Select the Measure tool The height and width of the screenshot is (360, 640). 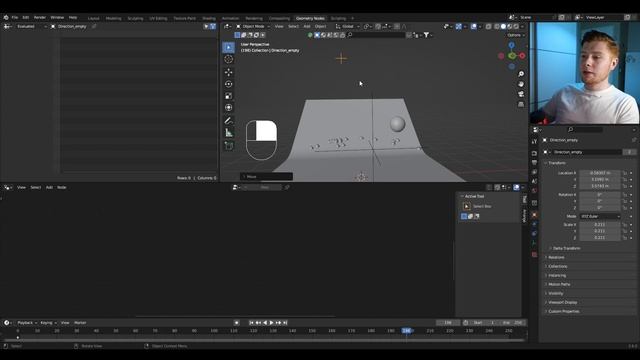coord(228,133)
